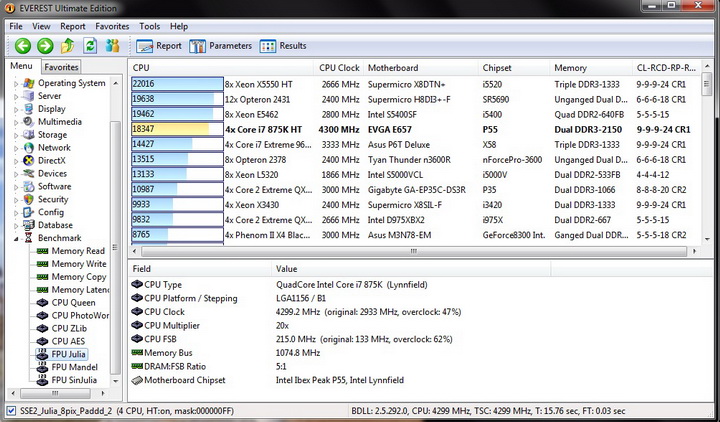
Task: Select the FPU Julia benchmark
Action: (62, 354)
